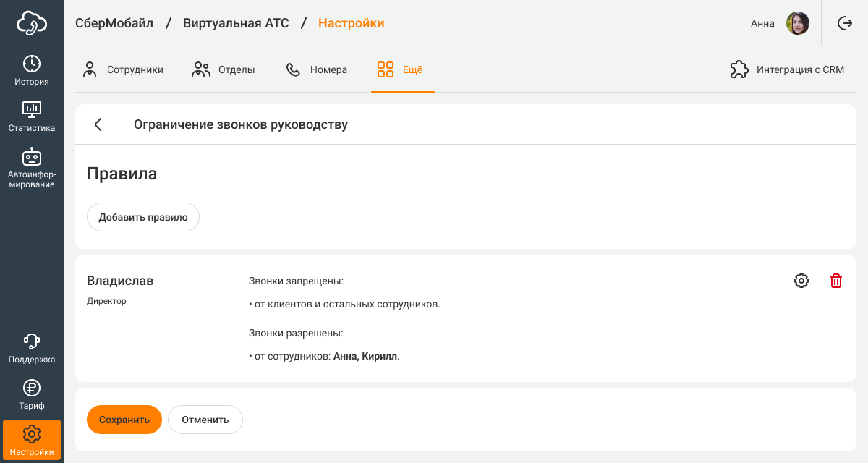Open Интеграция с CRM

pyautogui.click(x=788, y=70)
